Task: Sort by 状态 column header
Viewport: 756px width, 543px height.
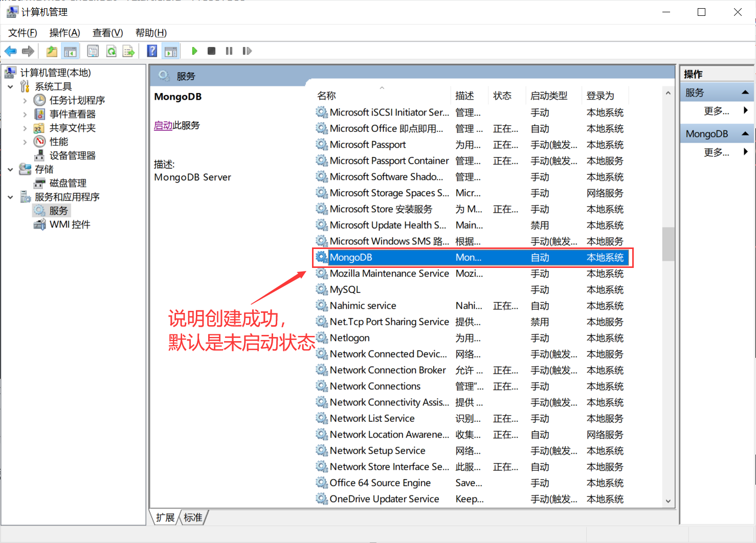Action: coord(507,96)
